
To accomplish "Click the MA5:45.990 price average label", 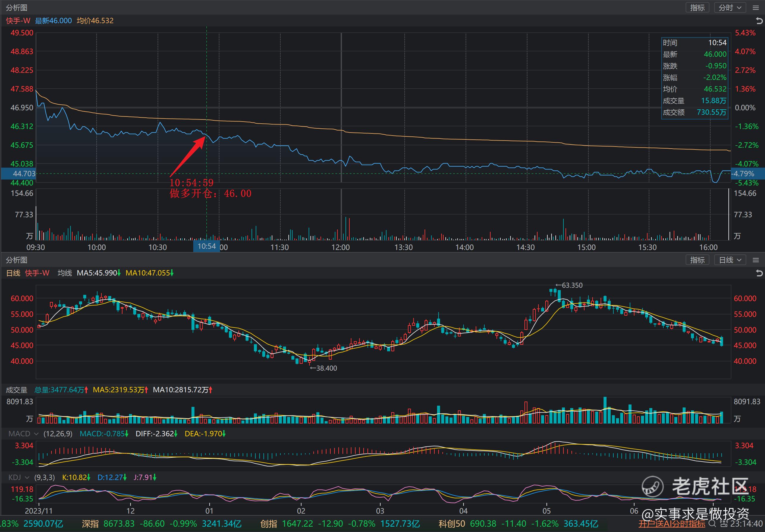I will (99, 273).
